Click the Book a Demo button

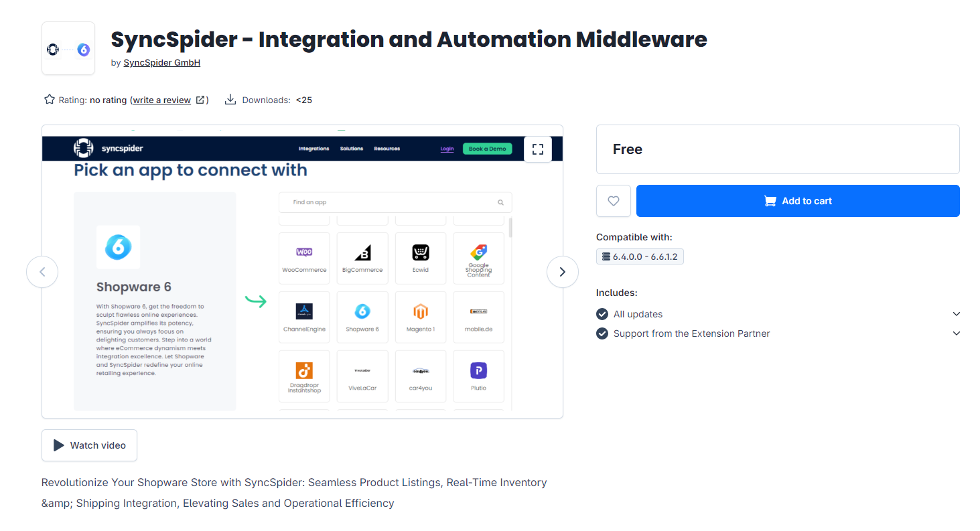487,149
